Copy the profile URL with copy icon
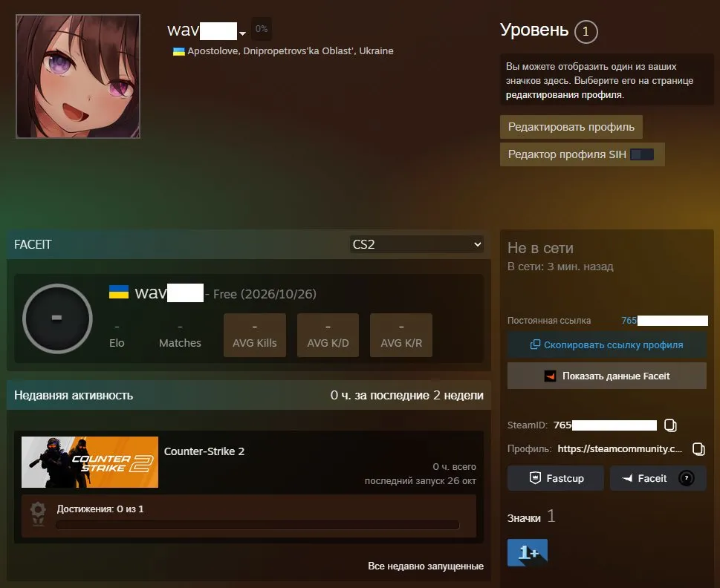Screen dimensions: 720x588 698,449
